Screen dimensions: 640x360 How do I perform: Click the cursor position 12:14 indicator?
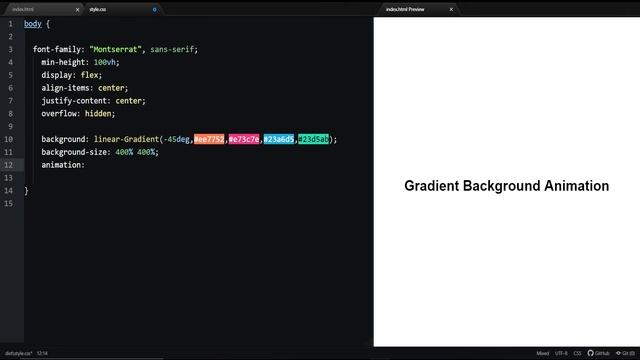click(42, 353)
